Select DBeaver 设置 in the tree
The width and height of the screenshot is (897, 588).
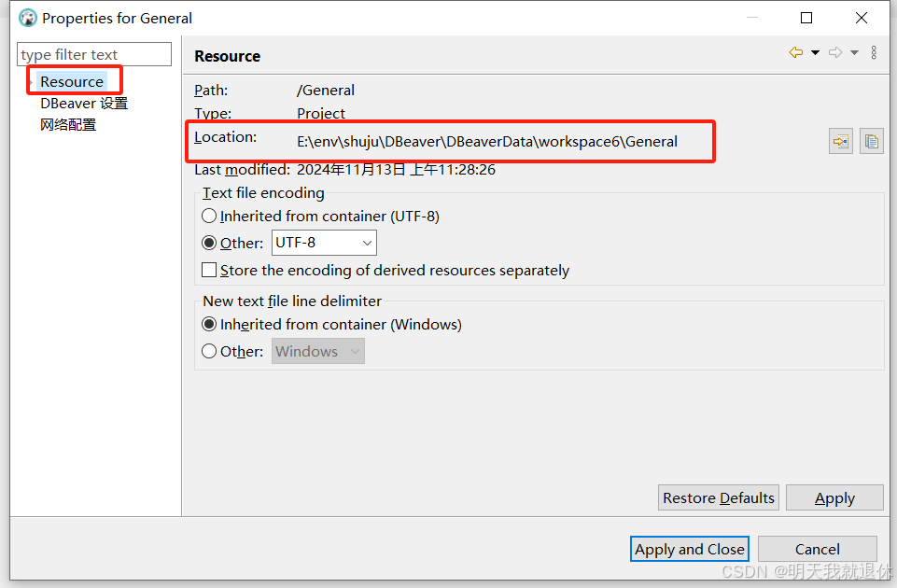point(84,104)
